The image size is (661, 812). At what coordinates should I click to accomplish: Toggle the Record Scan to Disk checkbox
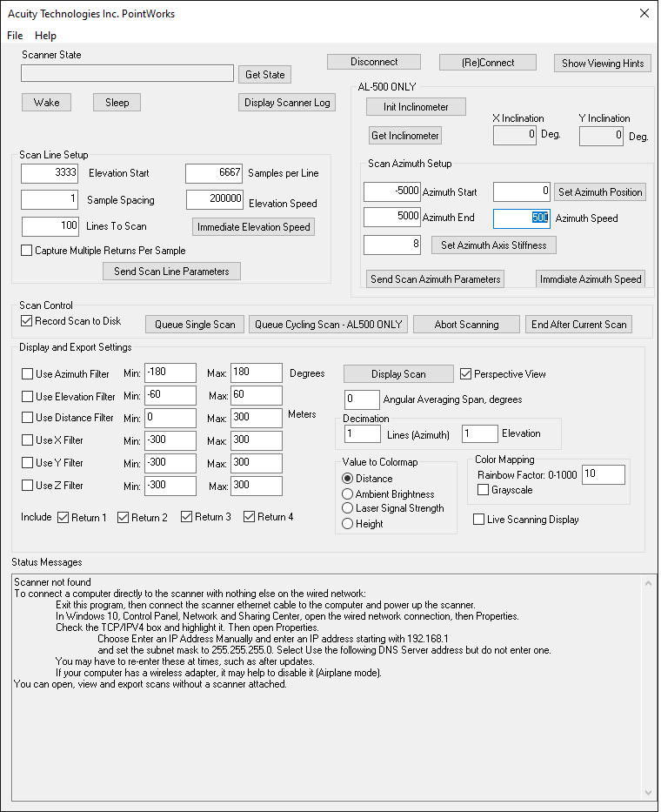[27, 321]
